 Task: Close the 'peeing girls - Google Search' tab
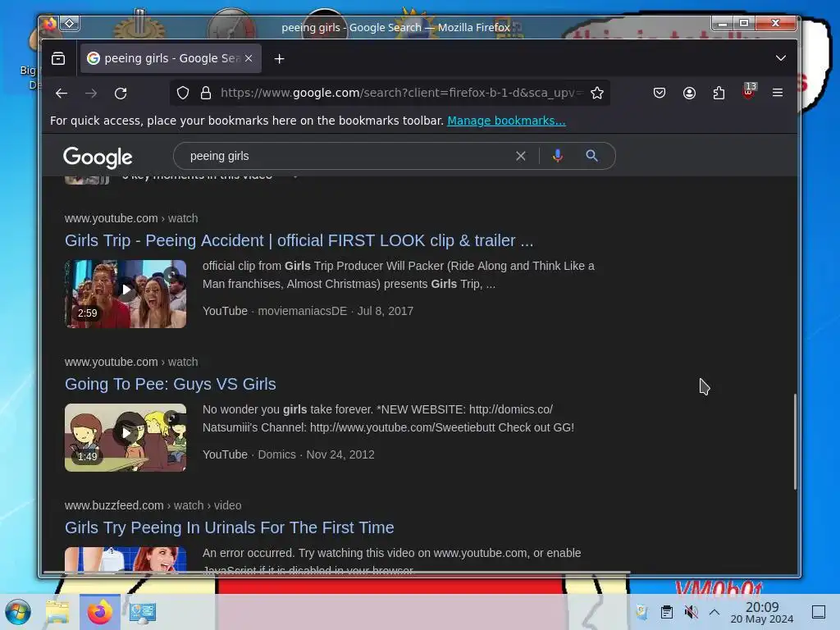click(249, 58)
